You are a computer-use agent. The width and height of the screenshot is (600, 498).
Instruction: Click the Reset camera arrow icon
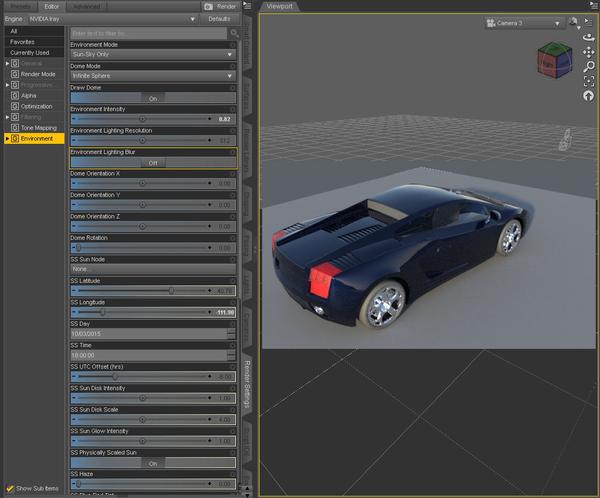coord(589,95)
